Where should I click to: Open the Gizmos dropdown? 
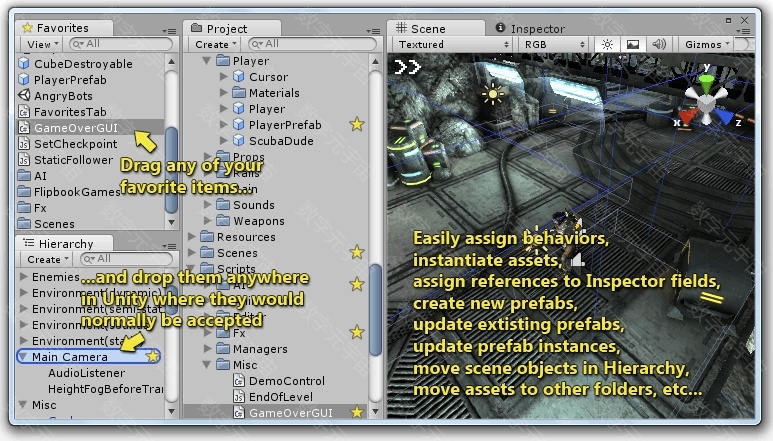click(x=706, y=44)
